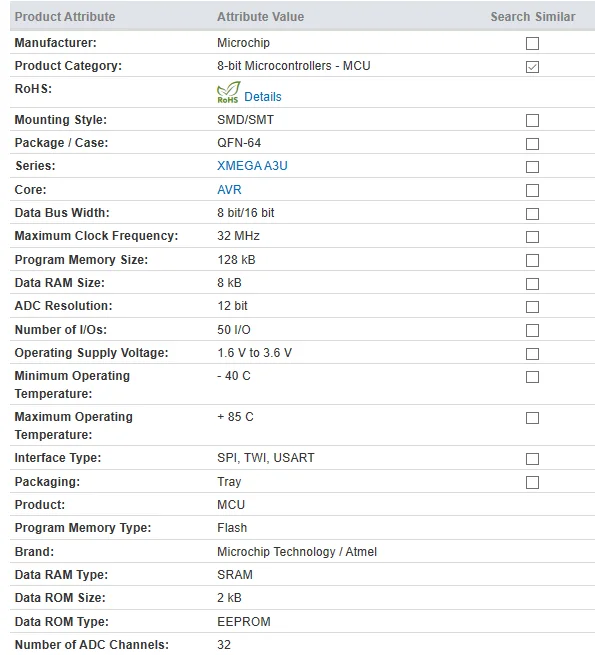595x655 pixels.
Task: Click the 128 kB value
Action: tap(236, 260)
